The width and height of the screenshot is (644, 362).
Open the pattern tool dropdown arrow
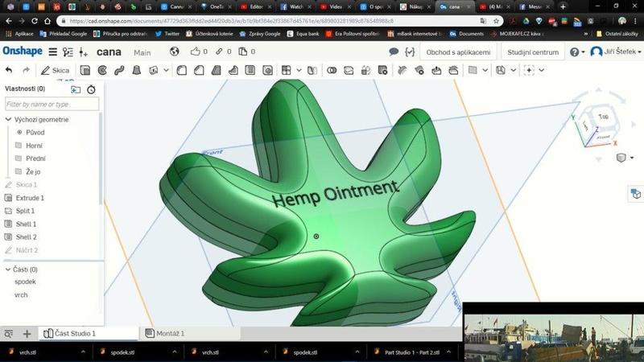pyautogui.click(x=299, y=70)
